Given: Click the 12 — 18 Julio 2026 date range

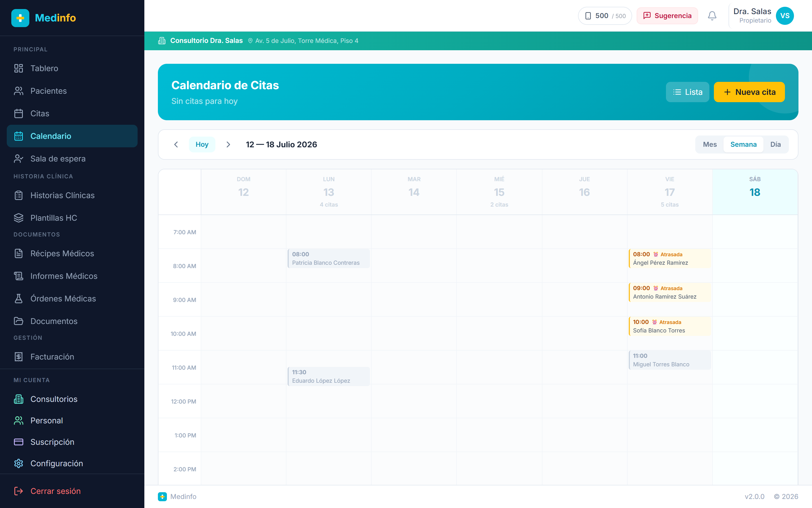Looking at the screenshot, I should (281, 144).
